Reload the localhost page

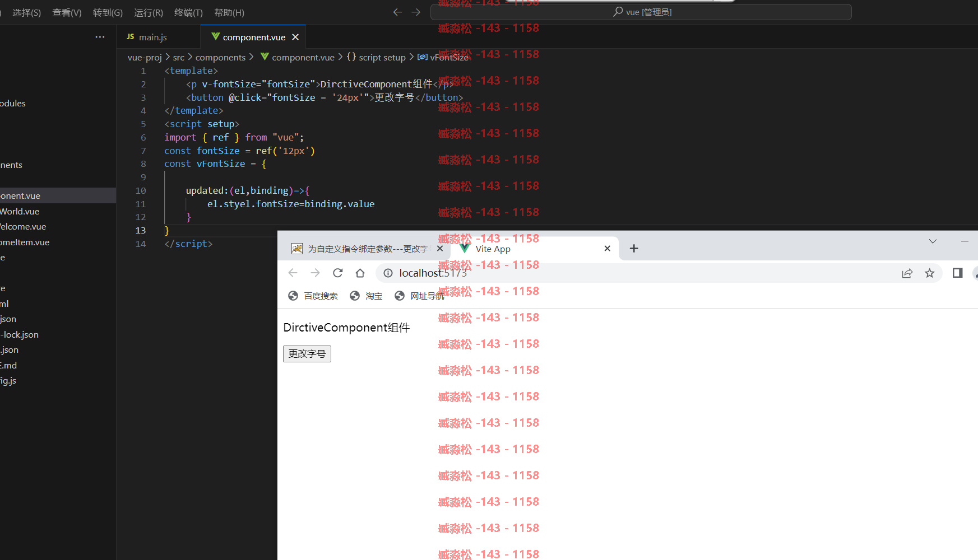[x=337, y=273]
